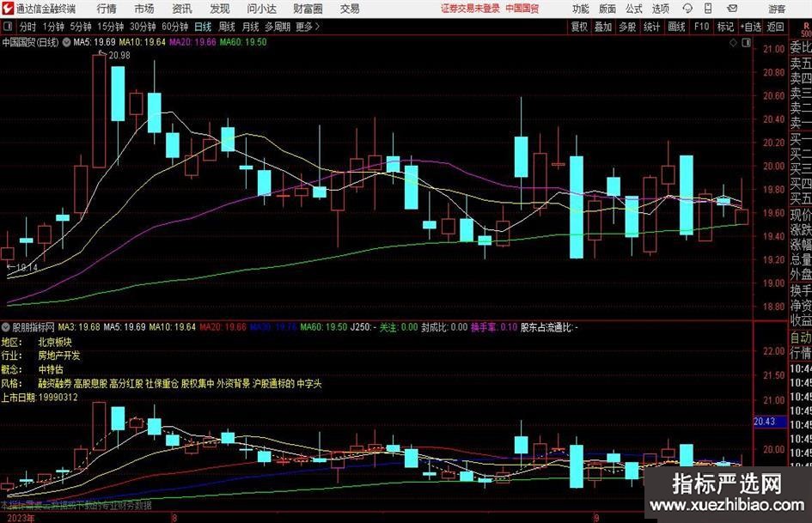Switch to the 分时 chart tab
The height and width of the screenshot is (523, 812).
[x=28, y=27]
